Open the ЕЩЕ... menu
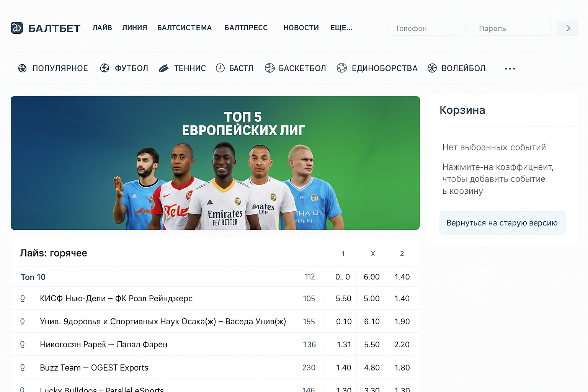 tap(341, 28)
